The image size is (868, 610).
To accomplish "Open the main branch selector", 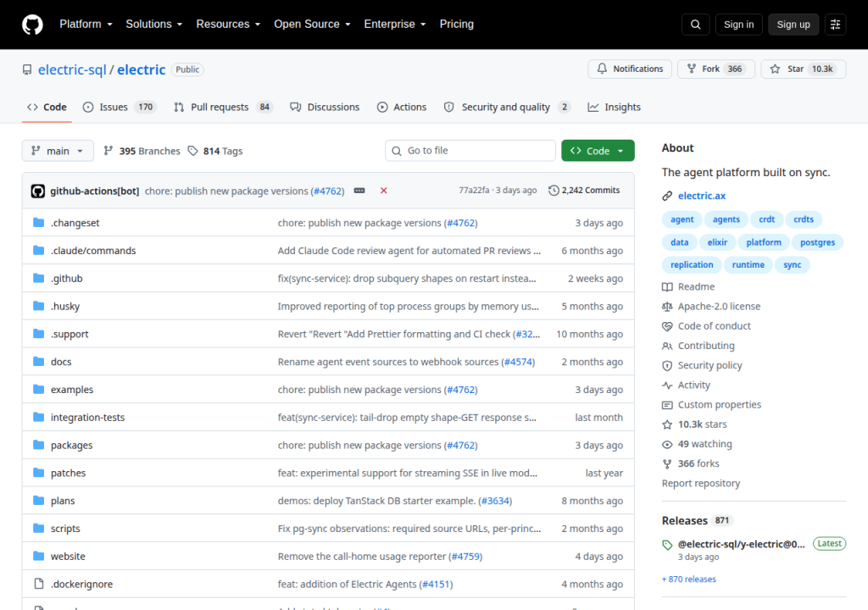I will (58, 151).
